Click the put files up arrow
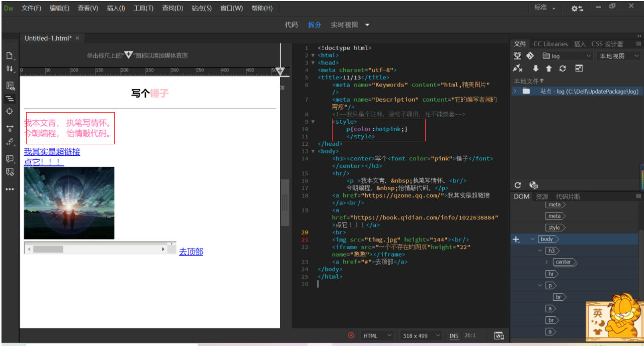Image resolution: width=644 pixels, height=346 pixels. pos(549,68)
